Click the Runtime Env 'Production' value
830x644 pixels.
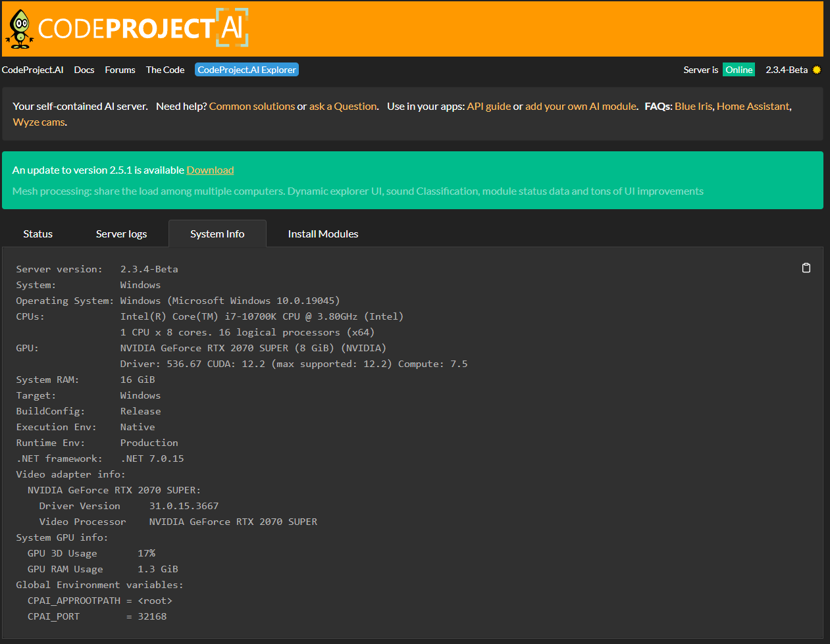pos(149,443)
